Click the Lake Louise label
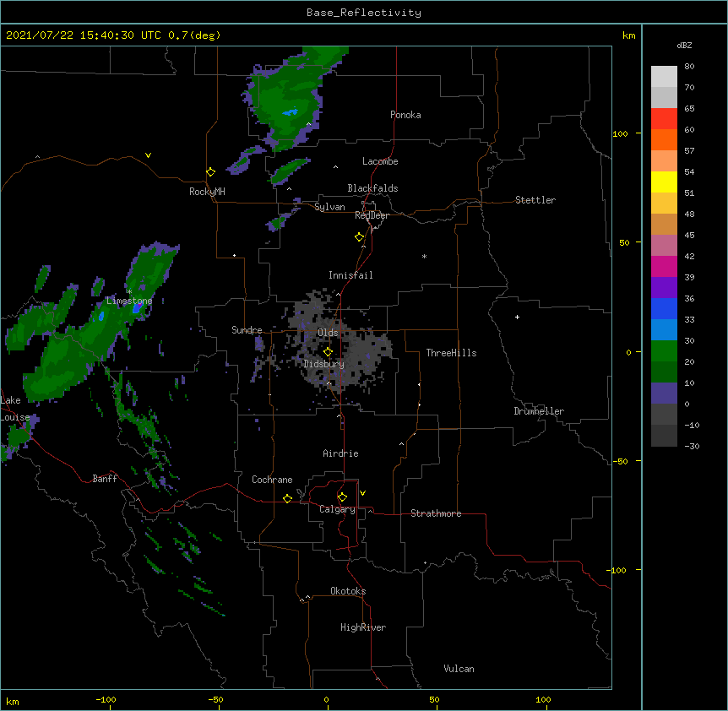 click(14, 409)
